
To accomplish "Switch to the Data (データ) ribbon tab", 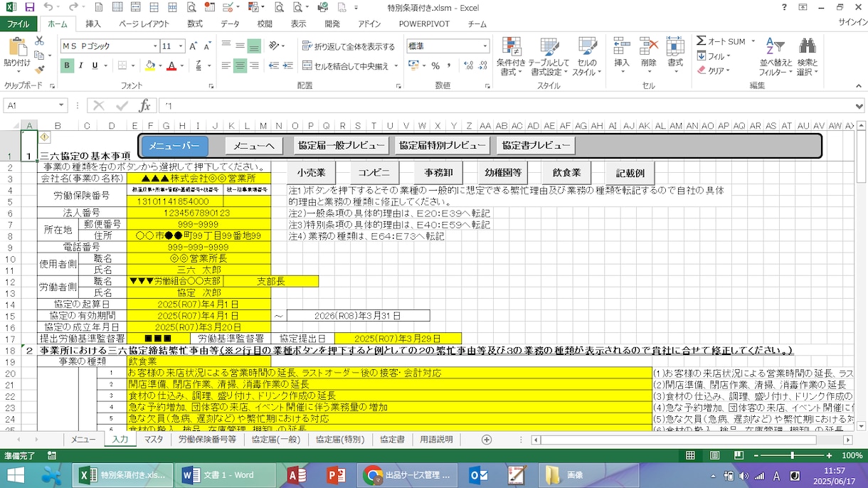I will 230,23.
